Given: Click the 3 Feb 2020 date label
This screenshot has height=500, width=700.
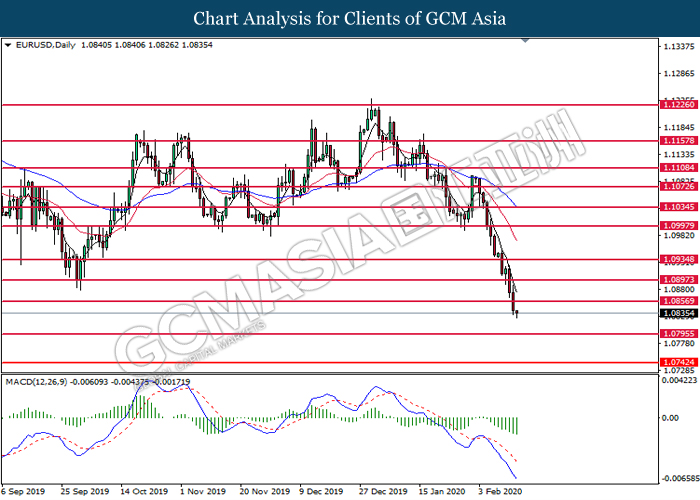Looking at the screenshot, I should (500, 492).
